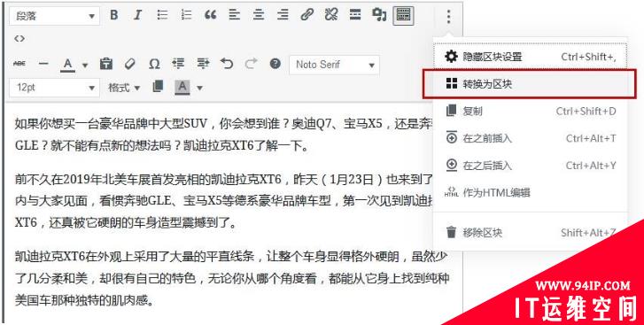The image size is (644, 325).
Task: Click the paragraph starting 前不久在2019年北美车展
Action: [224, 201]
